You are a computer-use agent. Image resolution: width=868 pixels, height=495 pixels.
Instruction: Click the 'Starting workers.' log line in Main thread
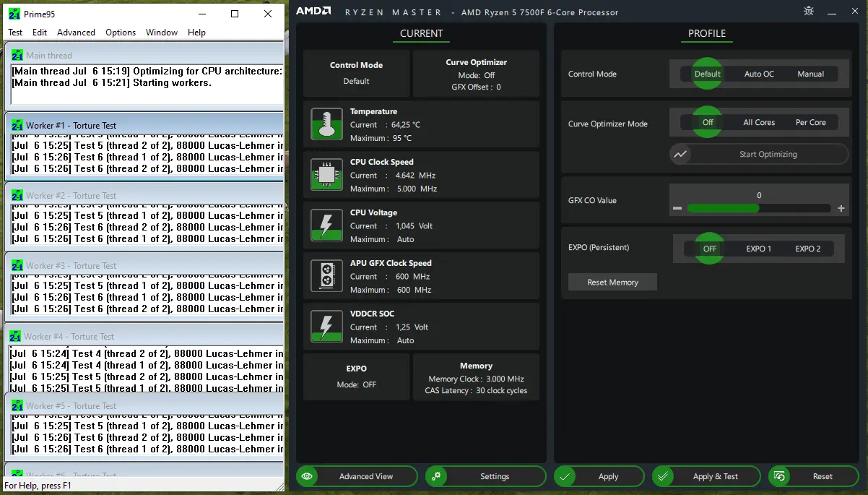coord(112,82)
